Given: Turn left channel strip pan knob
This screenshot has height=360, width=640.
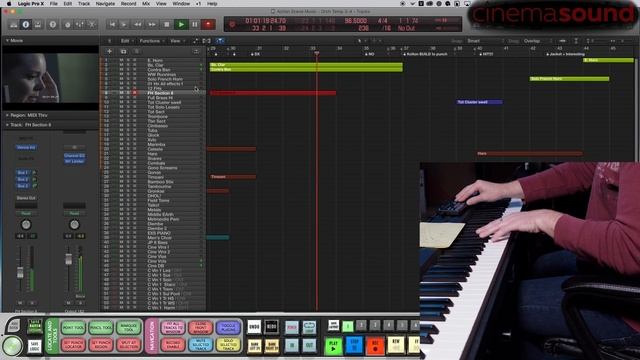Looking at the screenshot, I should 26,224.
